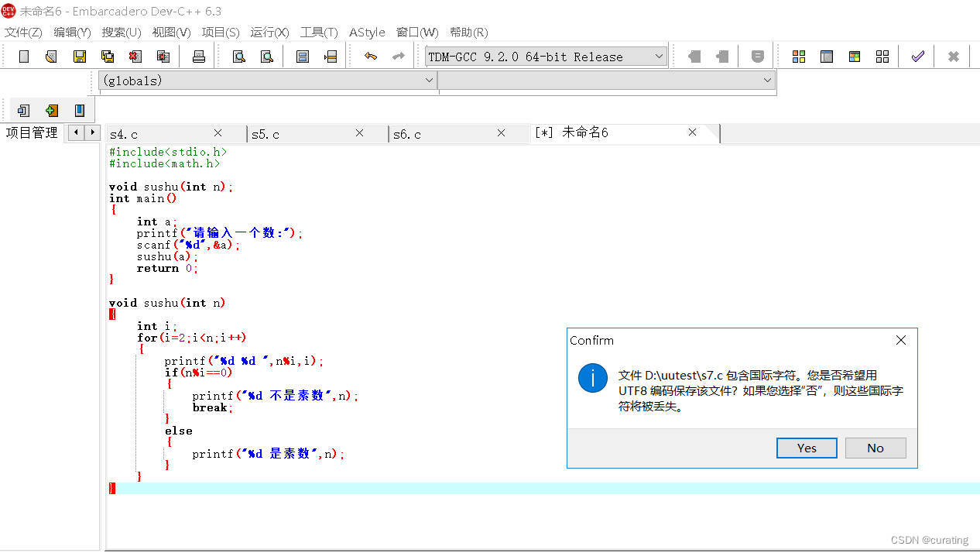
Task: Click the first gray bookmark toolbar icon
Action: 694,57
